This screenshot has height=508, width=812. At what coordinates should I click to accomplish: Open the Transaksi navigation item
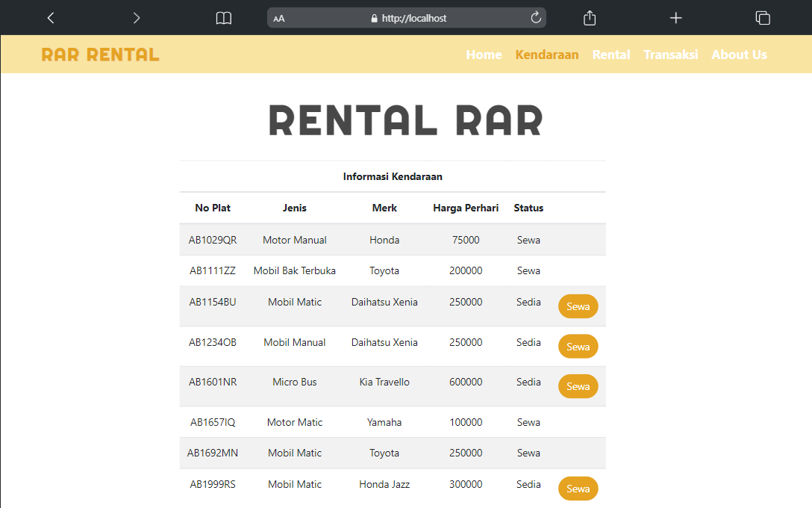[671, 55]
